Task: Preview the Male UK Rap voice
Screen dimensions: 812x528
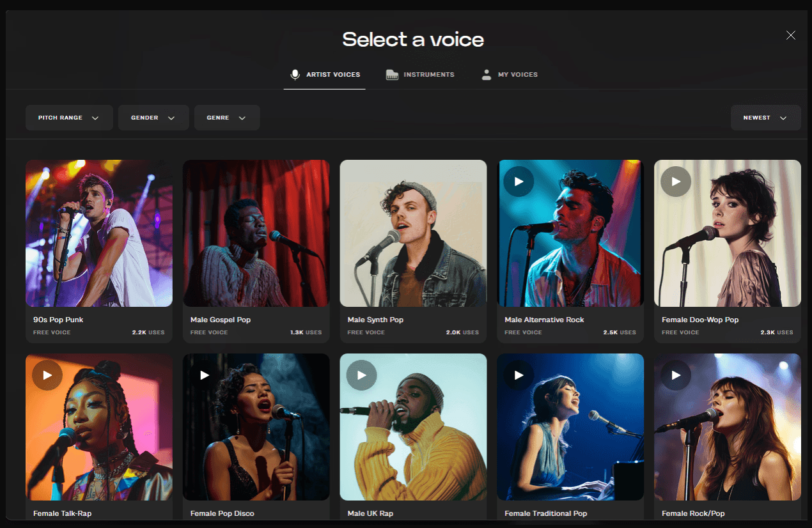Action: tap(361, 375)
